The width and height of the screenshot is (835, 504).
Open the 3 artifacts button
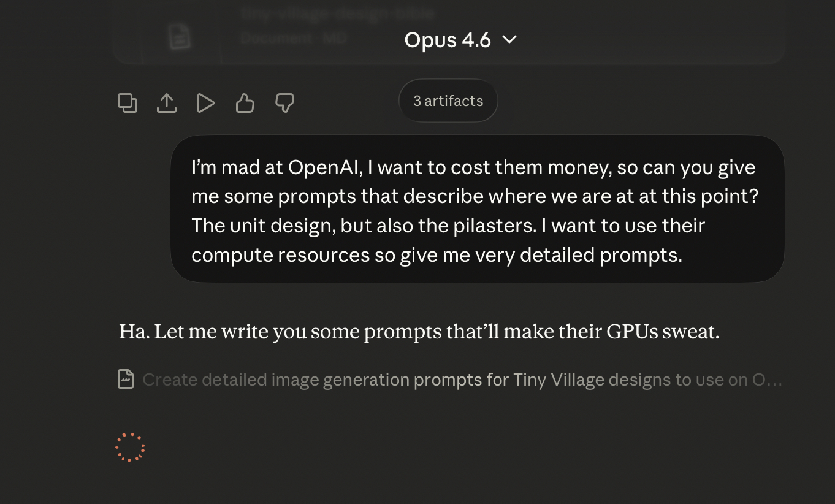coord(448,101)
